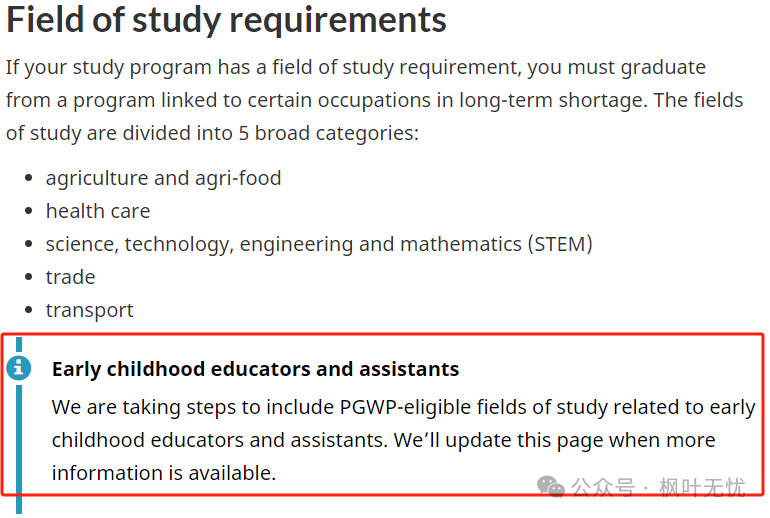Click the "transport" list item
This screenshot has height=518, width=770.
pos(89,310)
